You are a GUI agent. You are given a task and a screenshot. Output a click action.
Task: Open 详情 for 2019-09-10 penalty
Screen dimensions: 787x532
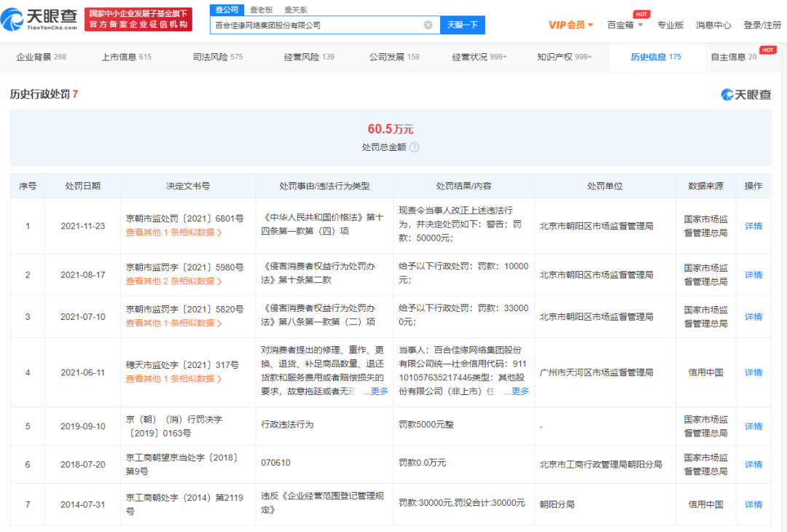point(753,426)
